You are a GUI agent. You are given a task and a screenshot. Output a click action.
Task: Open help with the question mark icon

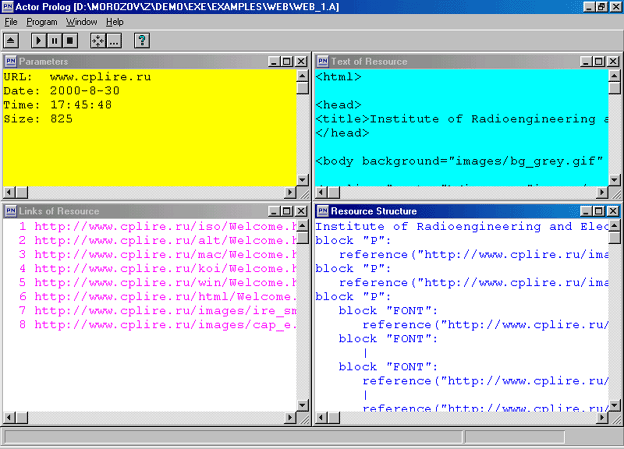click(x=142, y=41)
